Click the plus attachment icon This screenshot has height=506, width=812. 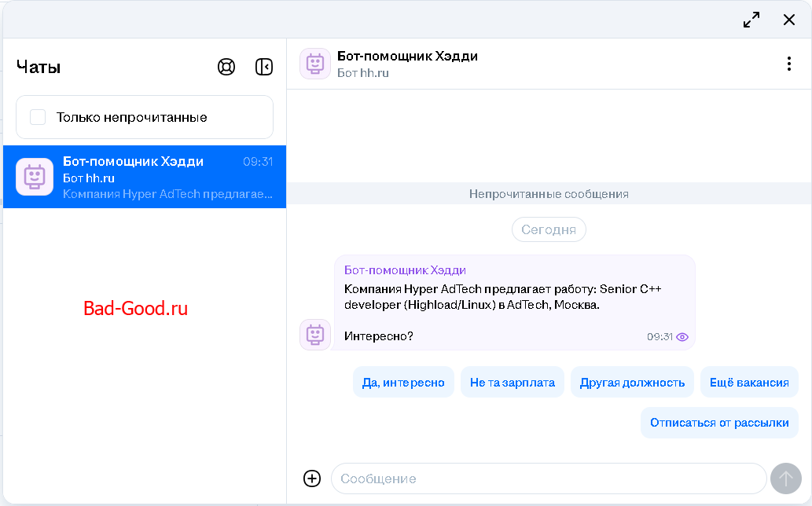(312, 478)
